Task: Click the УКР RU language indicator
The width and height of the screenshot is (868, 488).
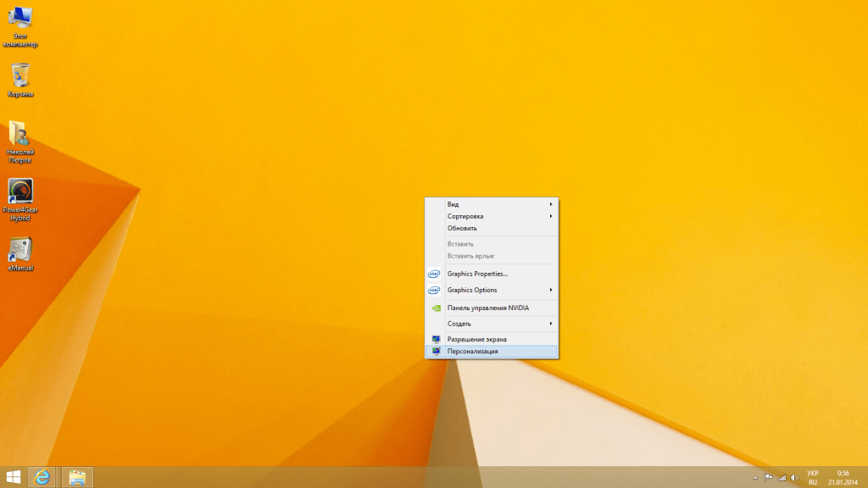Action: (812, 477)
